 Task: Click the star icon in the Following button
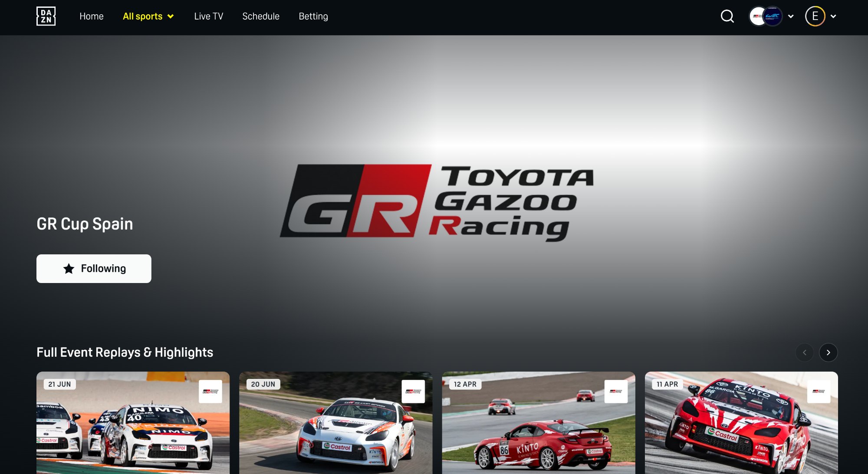69,269
